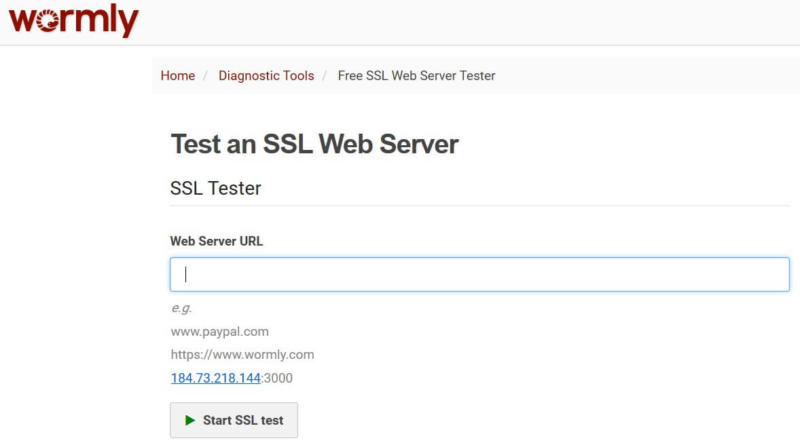The image size is (800, 443).
Task: Select the Free SSL Web Server Tester breadcrumb
Action: tap(416, 75)
